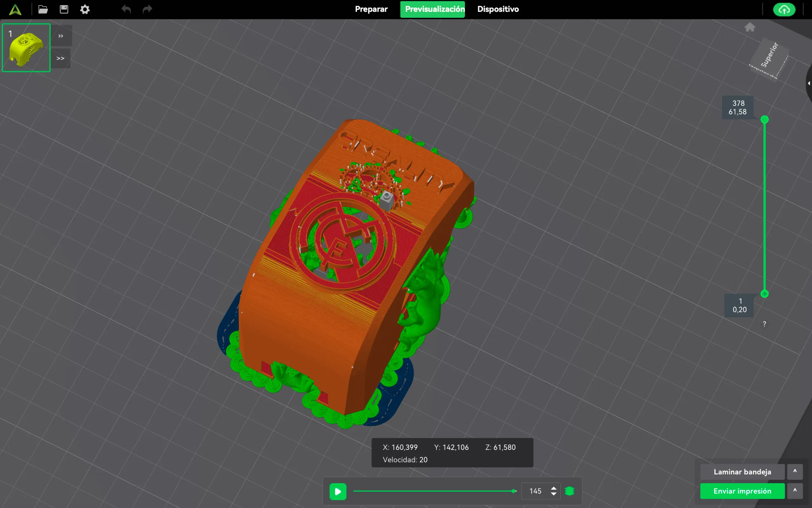Reset the view with the home icon
Screen dimensions: 812x508
tap(750, 27)
